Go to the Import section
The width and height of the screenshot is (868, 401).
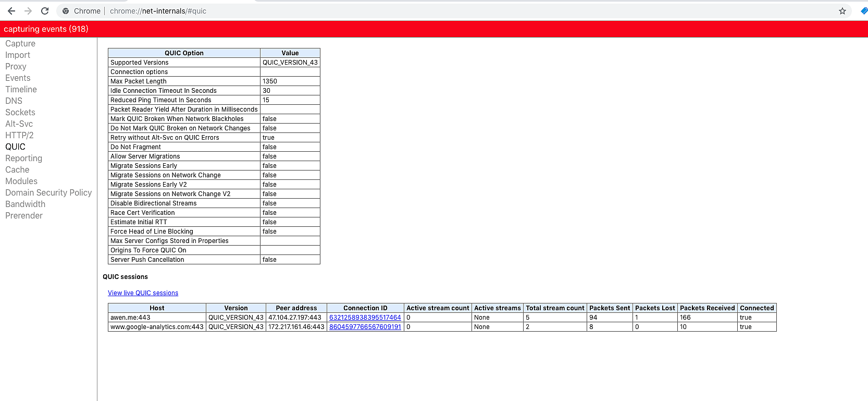[18, 55]
